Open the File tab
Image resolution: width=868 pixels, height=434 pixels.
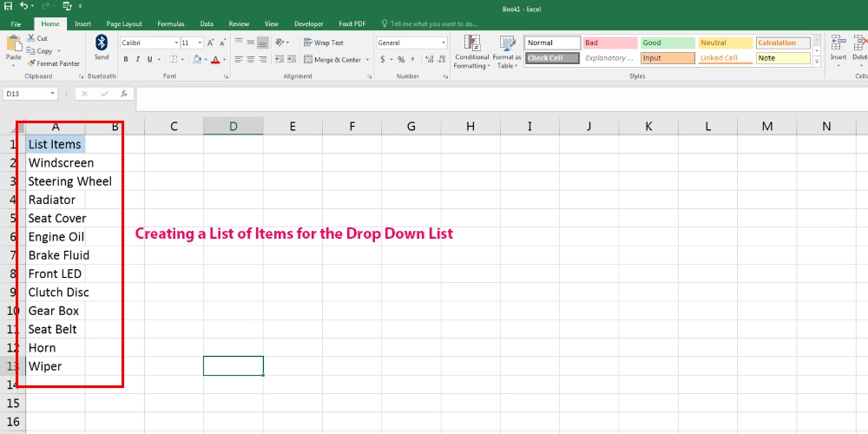tap(16, 23)
